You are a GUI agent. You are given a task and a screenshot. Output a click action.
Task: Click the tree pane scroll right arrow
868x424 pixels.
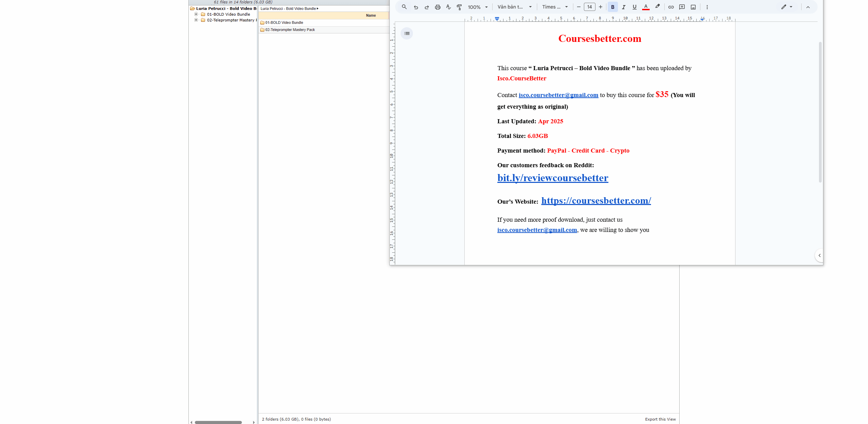pos(254,422)
